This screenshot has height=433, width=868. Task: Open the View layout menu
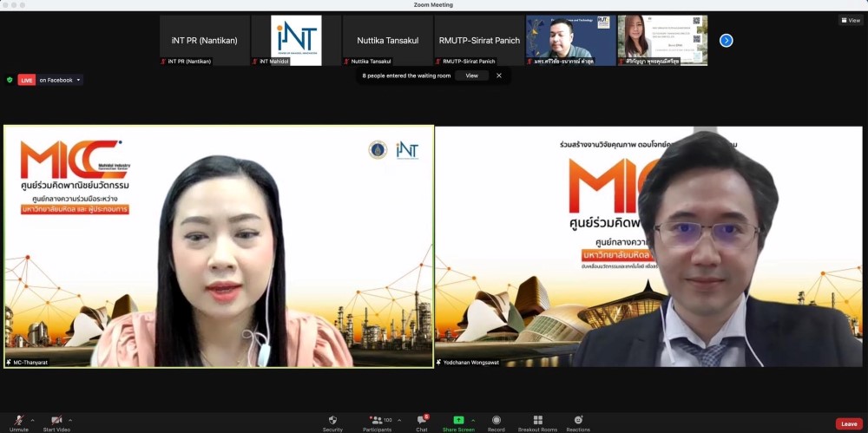pos(851,20)
